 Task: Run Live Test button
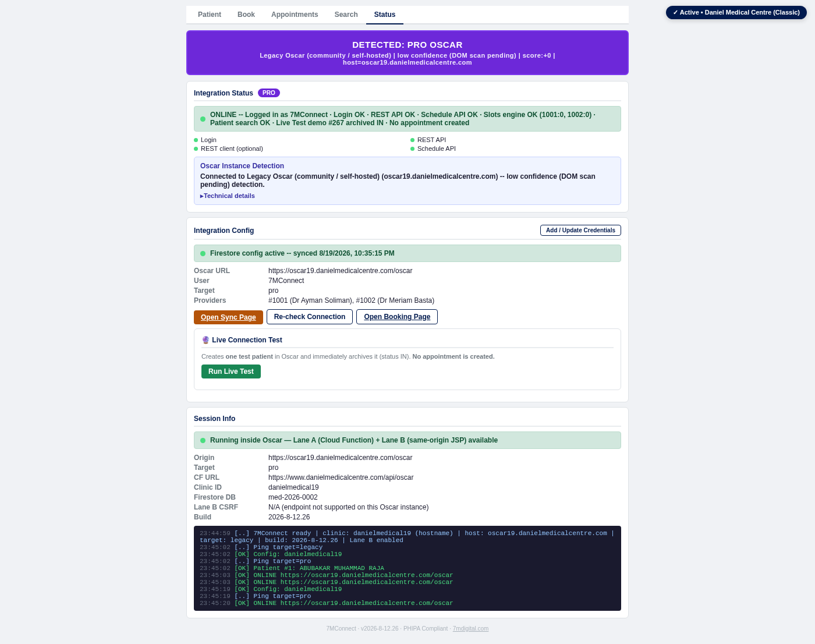click(x=231, y=371)
